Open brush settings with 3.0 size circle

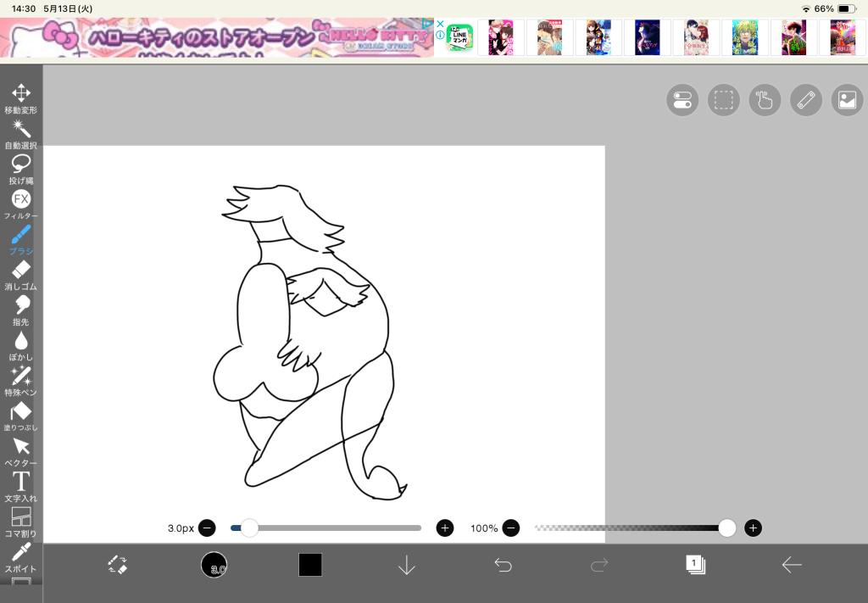click(x=214, y=565)
